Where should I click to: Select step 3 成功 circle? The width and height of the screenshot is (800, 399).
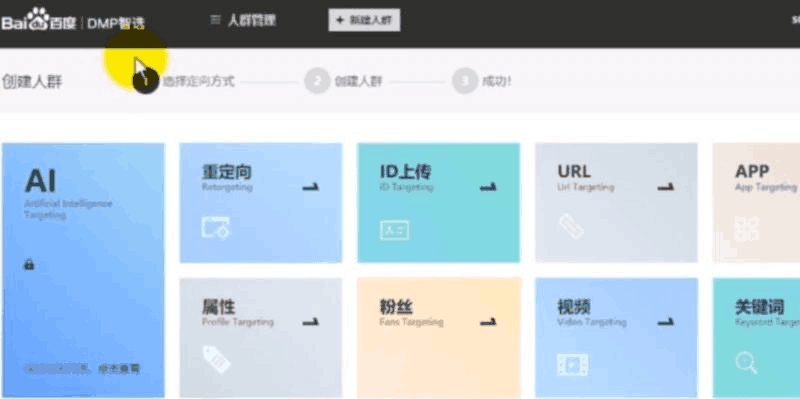pos(465,81)
